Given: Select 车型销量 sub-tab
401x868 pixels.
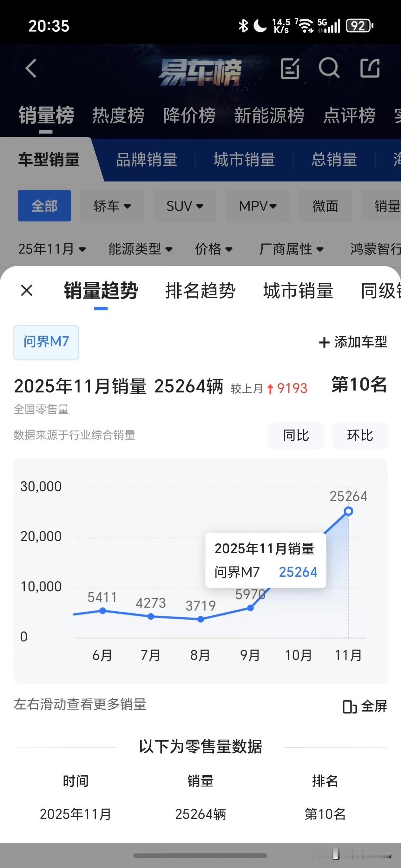Looking at the screenshot, I should [x=49, y=159].
